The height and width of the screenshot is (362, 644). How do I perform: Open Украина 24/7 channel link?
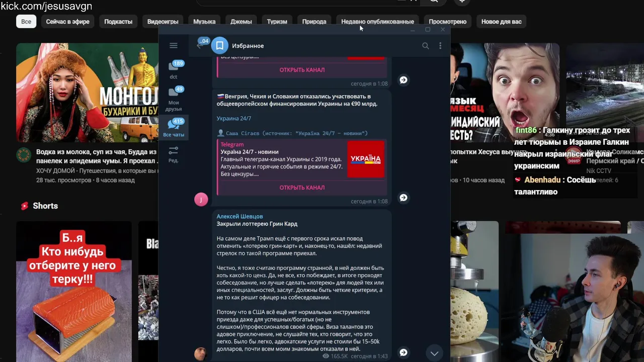click(234, 119)
